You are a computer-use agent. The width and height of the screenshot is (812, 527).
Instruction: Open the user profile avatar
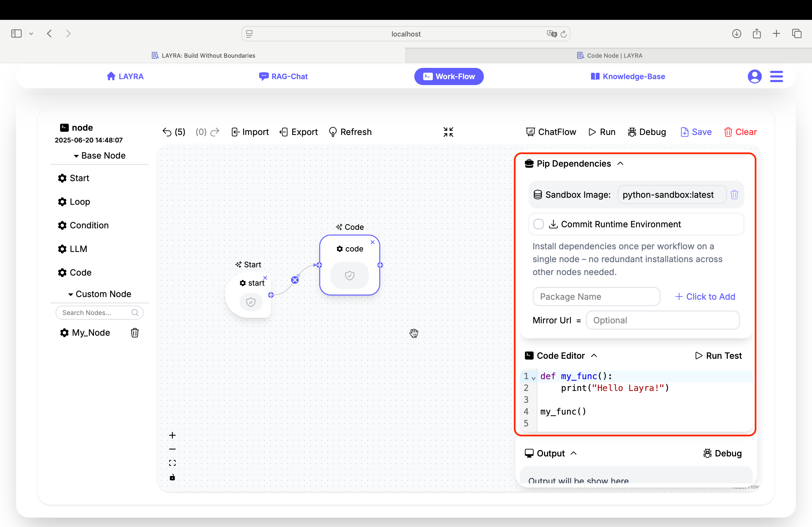tap(754, 76)
